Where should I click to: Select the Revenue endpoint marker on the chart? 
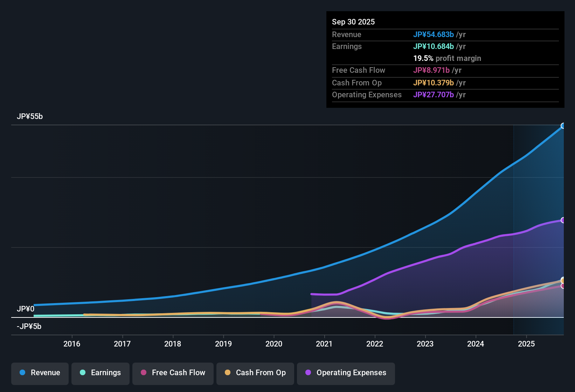[x=563, y=126]
